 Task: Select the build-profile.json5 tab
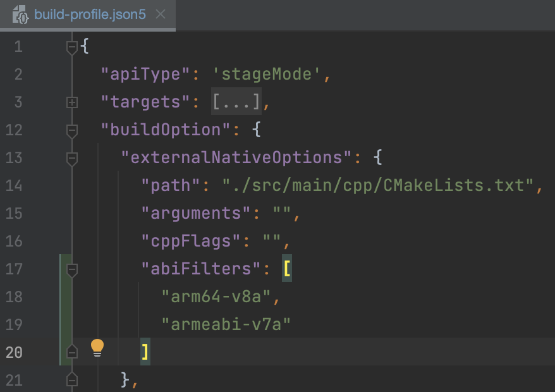pyautogui.click(x=90, y=15)
